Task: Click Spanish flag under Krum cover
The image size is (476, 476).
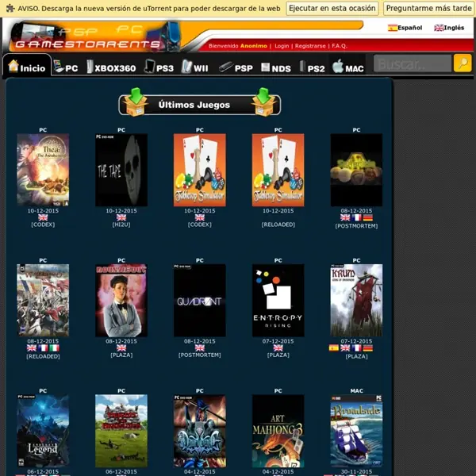Action: point(334,348)
